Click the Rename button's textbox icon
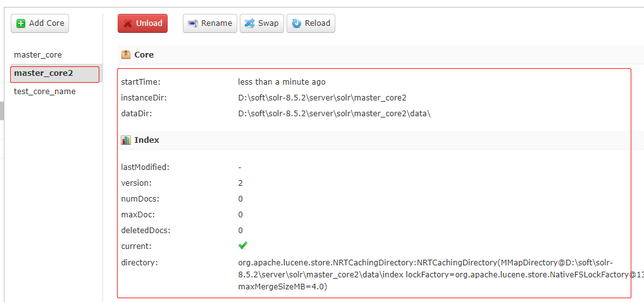The image size is (644, 302). [x=193, y=23]
